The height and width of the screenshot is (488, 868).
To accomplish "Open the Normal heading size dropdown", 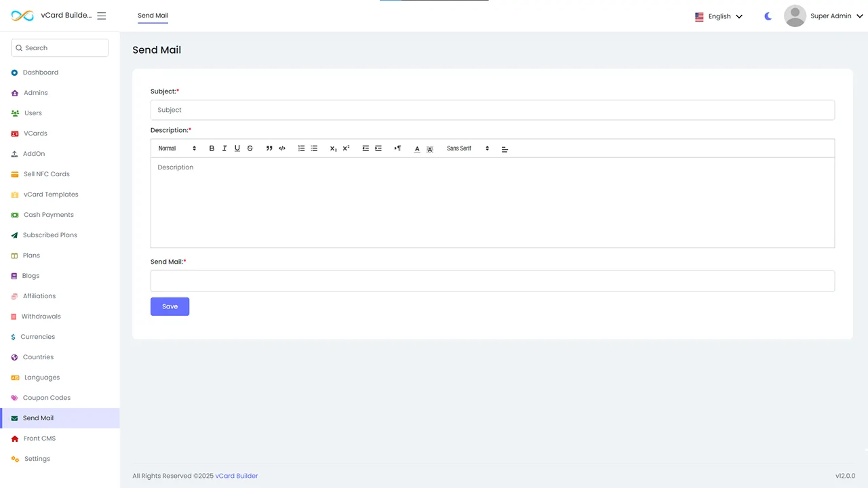I will tap(177, 148).
